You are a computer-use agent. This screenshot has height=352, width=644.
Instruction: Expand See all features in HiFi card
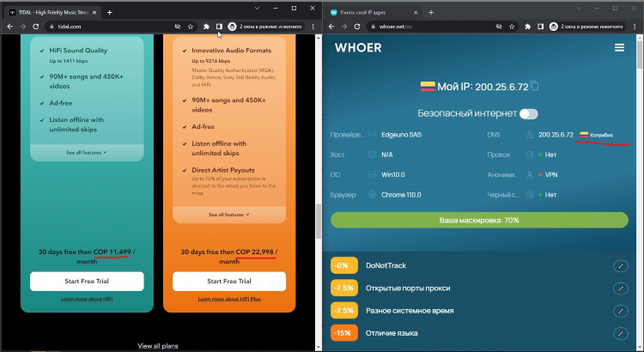pyautogui.click(x=87, y=152)
